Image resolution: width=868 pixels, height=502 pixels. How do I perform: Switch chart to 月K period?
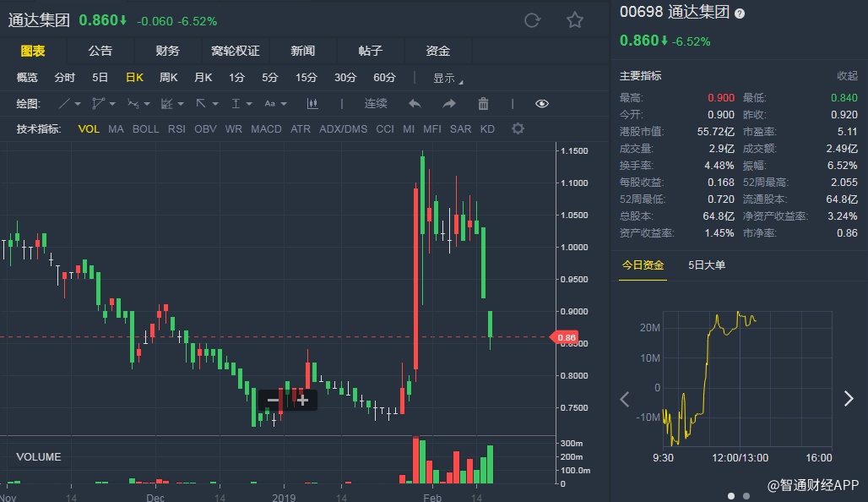pyautogui.click(x=203, y=78)
